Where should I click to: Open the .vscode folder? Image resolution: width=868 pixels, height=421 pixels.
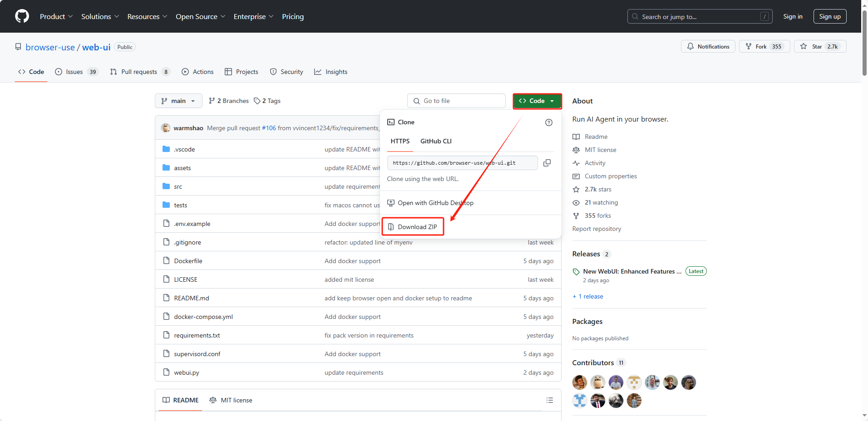click(x=184, y=149)
